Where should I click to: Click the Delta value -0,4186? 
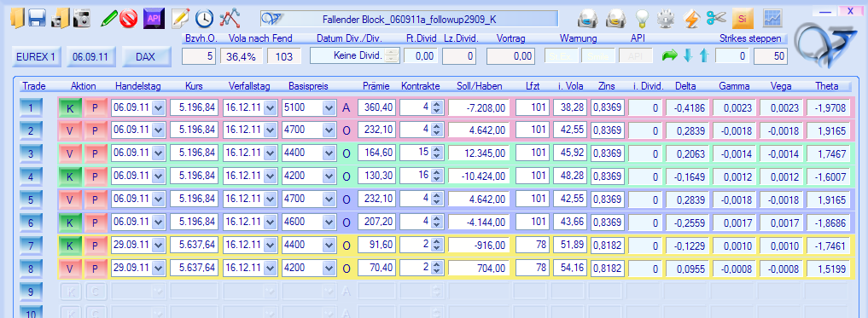point(686,107)
